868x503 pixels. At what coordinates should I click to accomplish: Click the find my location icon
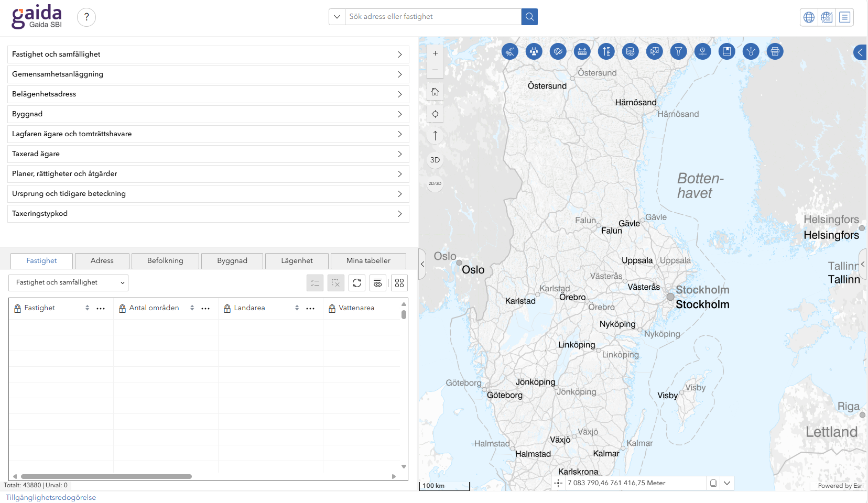point(435,114)
